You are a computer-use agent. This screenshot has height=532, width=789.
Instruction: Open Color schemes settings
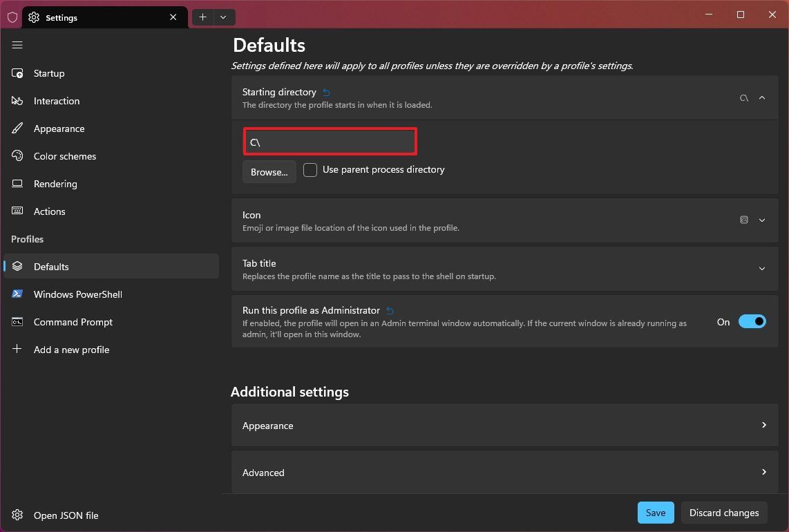65,155
